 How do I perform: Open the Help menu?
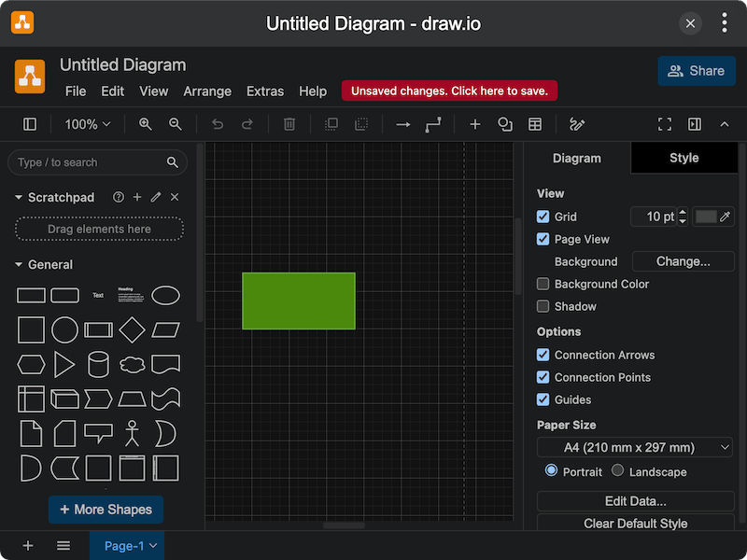[x=313, y=91]
